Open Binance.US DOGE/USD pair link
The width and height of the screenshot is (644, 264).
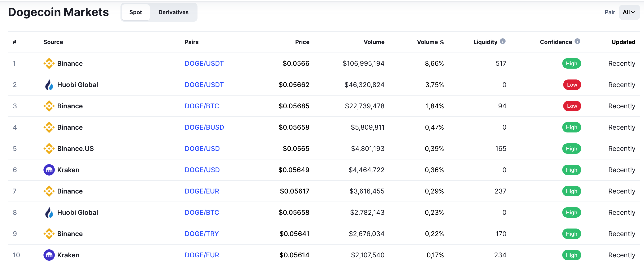pyautogui.click(x=202, y=148)
